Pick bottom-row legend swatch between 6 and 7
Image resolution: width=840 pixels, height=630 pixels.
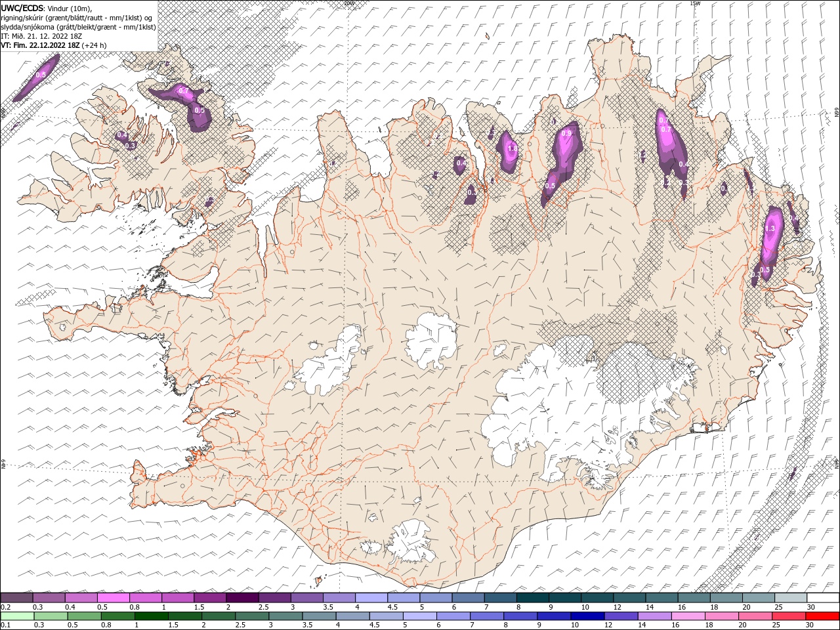453,616
